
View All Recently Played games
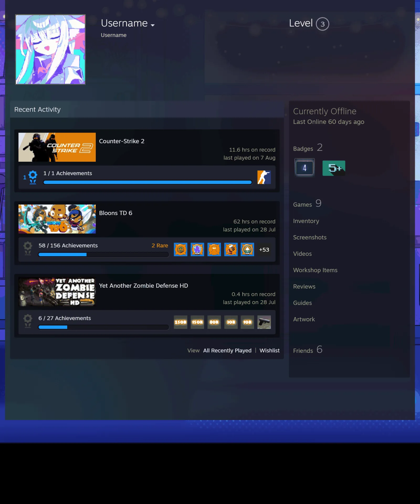click(227, 350)
